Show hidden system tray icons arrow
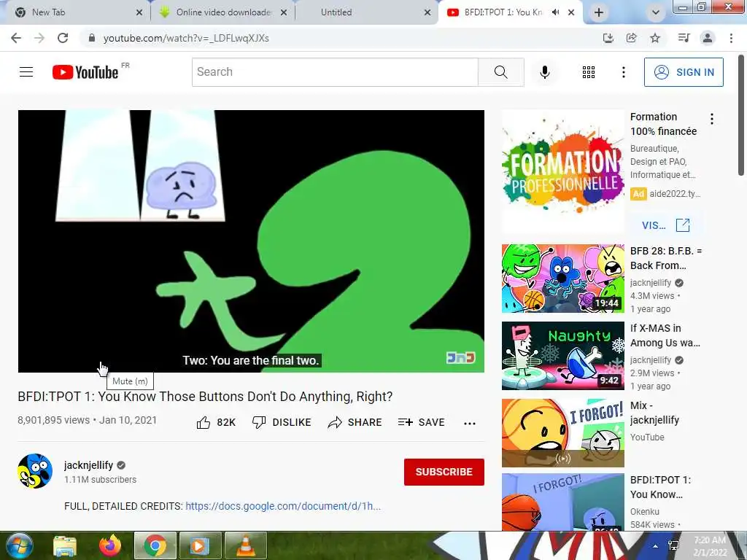 655,546
